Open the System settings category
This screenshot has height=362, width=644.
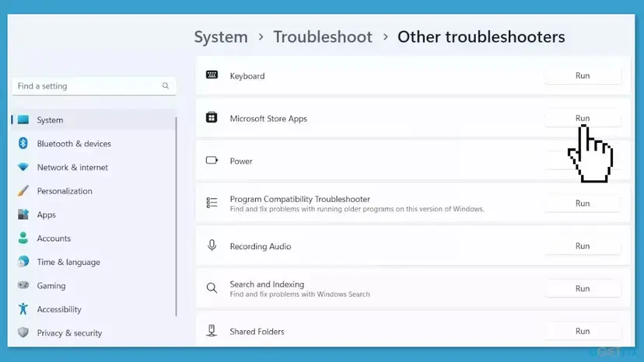[x=93, y=120]
